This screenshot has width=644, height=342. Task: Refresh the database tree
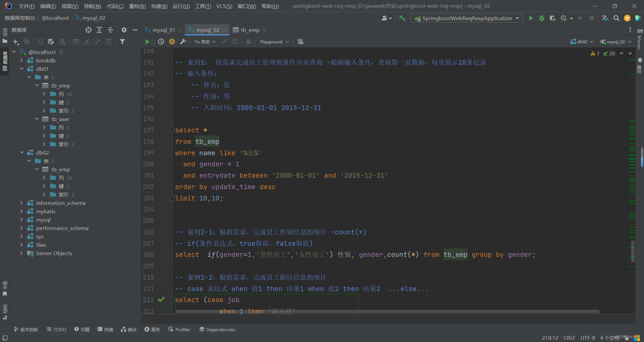point(40,42)
